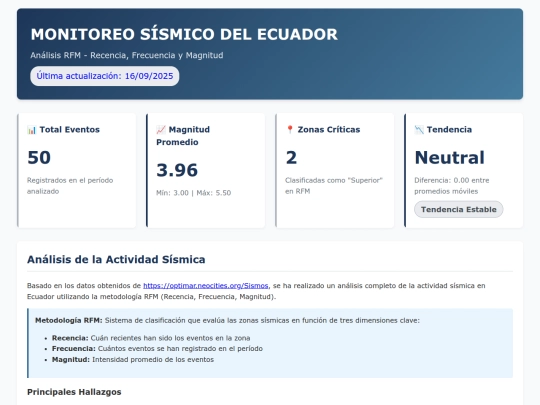Click the Magnitud: bullet item

pos(133,360)
